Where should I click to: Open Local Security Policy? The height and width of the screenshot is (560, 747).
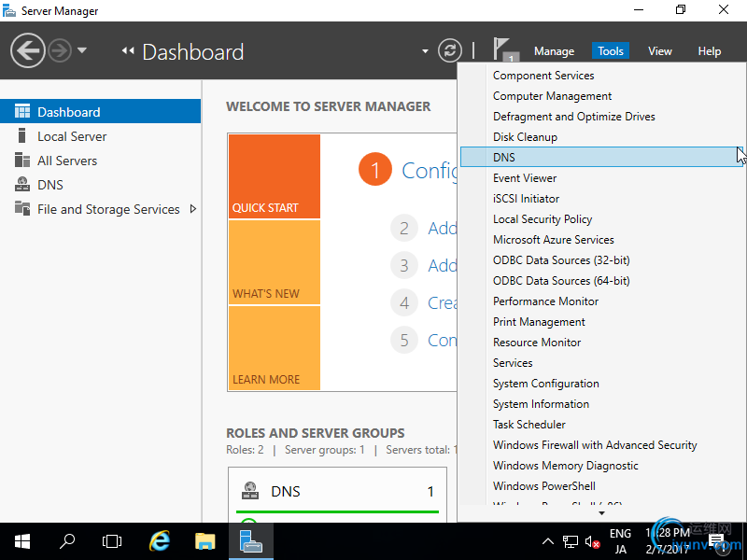543,218
